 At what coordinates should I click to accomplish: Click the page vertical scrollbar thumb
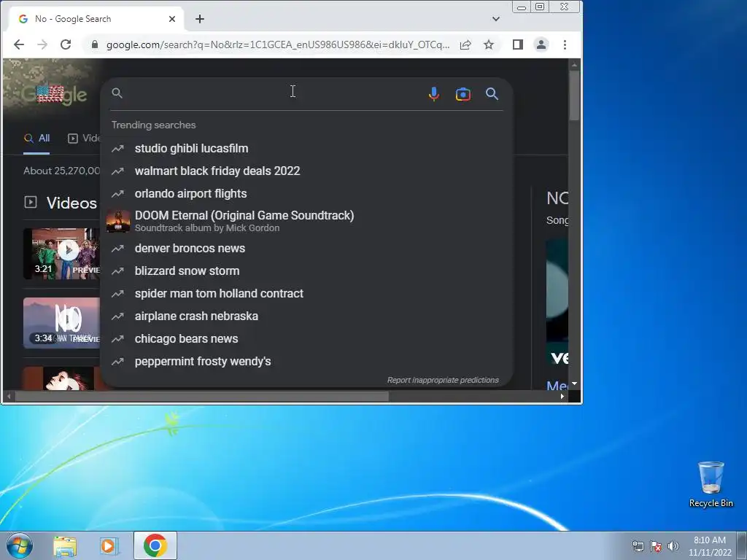[x=575, y=96]
